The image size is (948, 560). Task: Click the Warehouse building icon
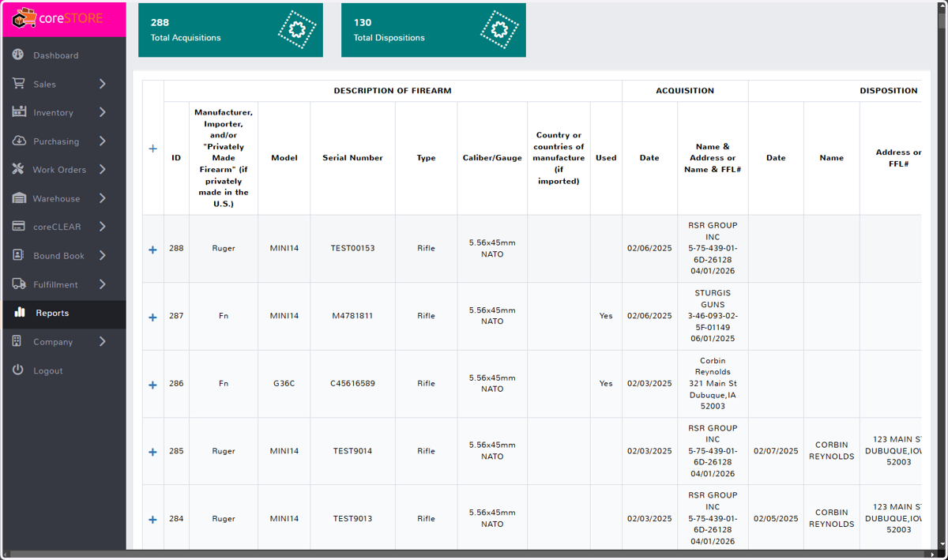[19, 198]
